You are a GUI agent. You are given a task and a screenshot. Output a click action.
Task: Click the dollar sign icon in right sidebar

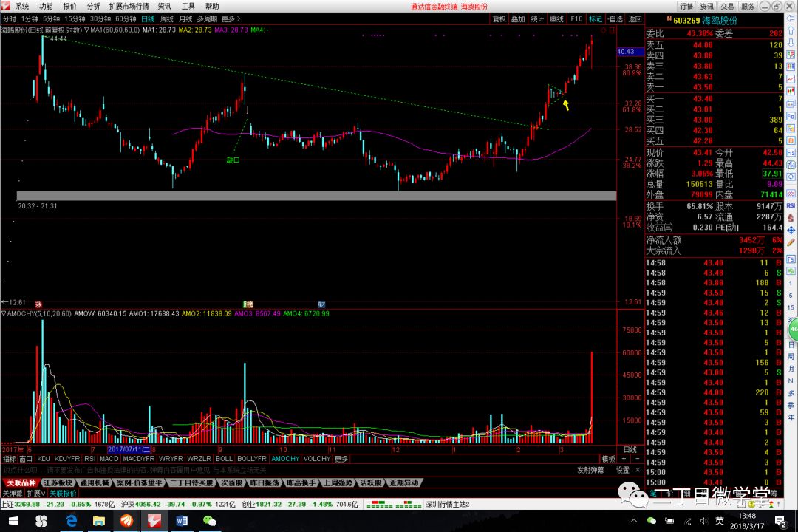click(791, 218)
